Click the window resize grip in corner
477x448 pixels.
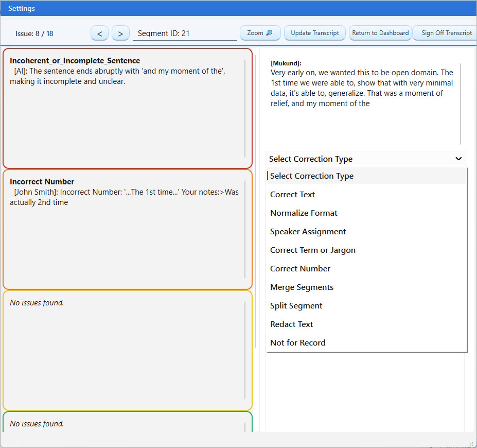click(x=472, y=444)
